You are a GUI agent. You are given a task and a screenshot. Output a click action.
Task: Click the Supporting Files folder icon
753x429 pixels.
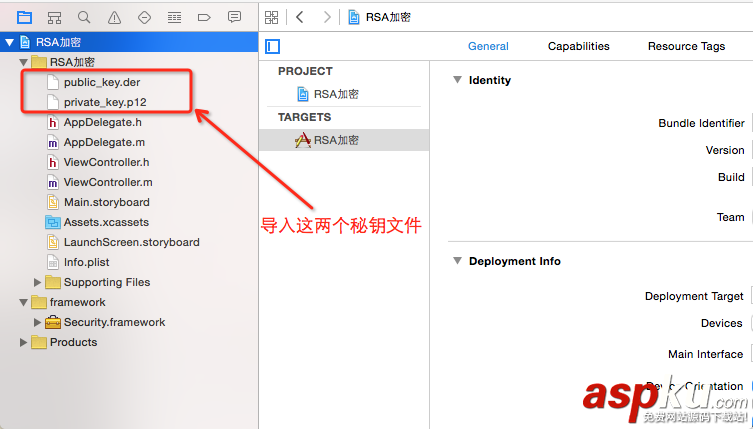tap(53, 282)
